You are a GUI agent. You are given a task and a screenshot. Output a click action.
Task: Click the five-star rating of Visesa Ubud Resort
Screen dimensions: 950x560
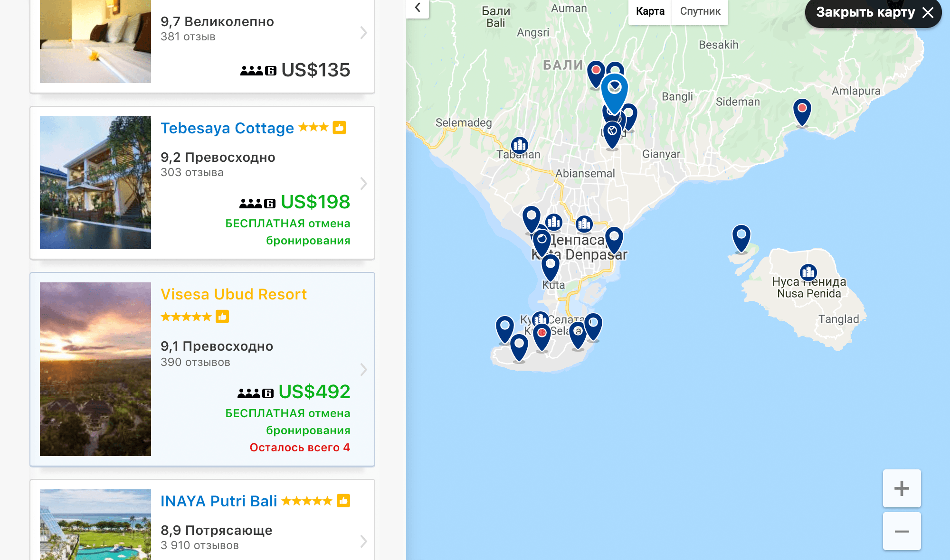pyautogui.click(x=186, y=317)
